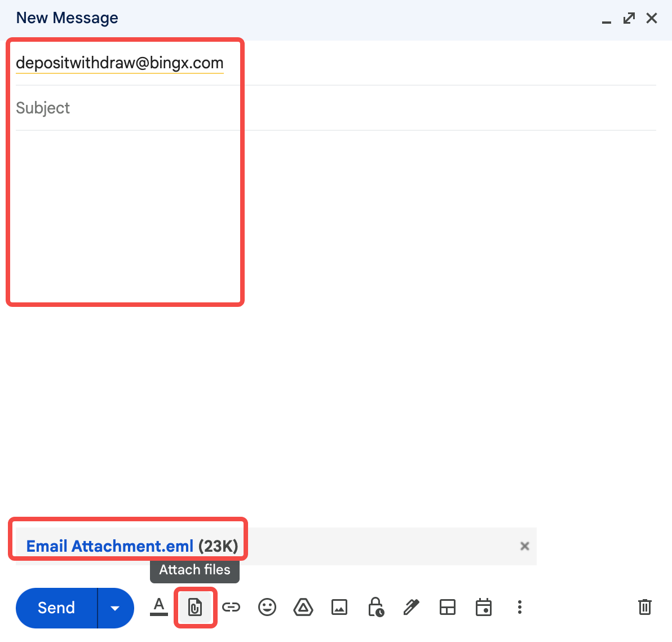Click the depositwithdraw@bingx.com recipient address
The height and width of the screenshot is (642, 672).
coord(120,63)
